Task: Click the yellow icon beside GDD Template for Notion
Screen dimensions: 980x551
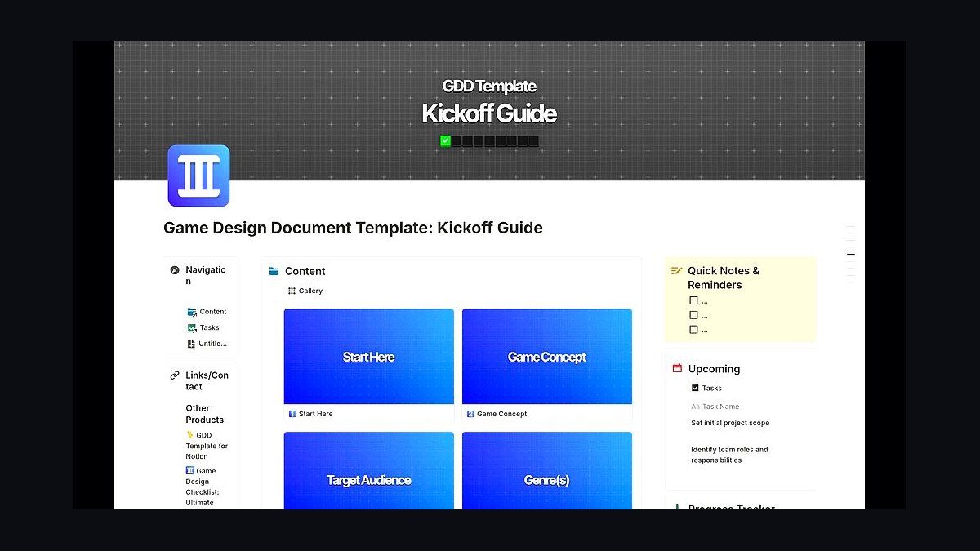Action: coord(190,435)
